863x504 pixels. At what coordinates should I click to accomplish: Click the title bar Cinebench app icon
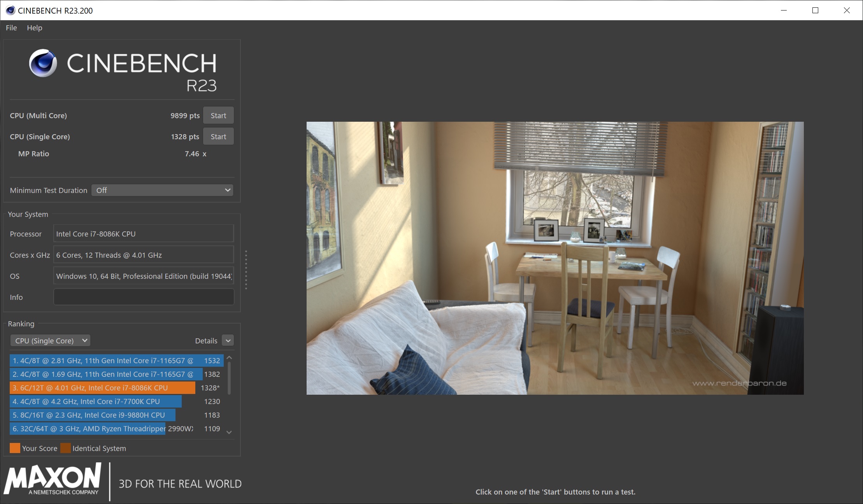(11, 10)
